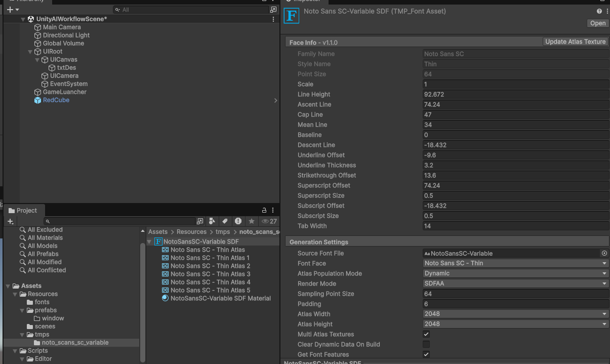Open the Render Mode dropdown
The height and width of the screenshot is (364, 610).
516,284
